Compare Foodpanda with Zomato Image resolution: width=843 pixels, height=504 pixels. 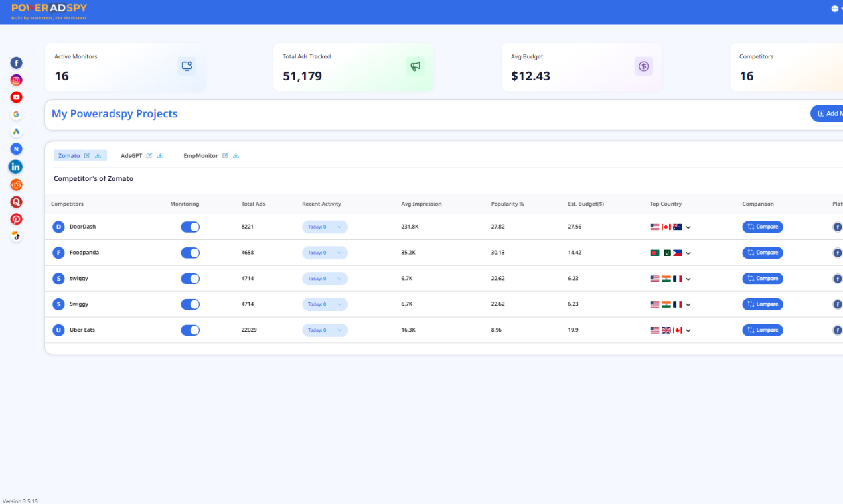point(762,253)
